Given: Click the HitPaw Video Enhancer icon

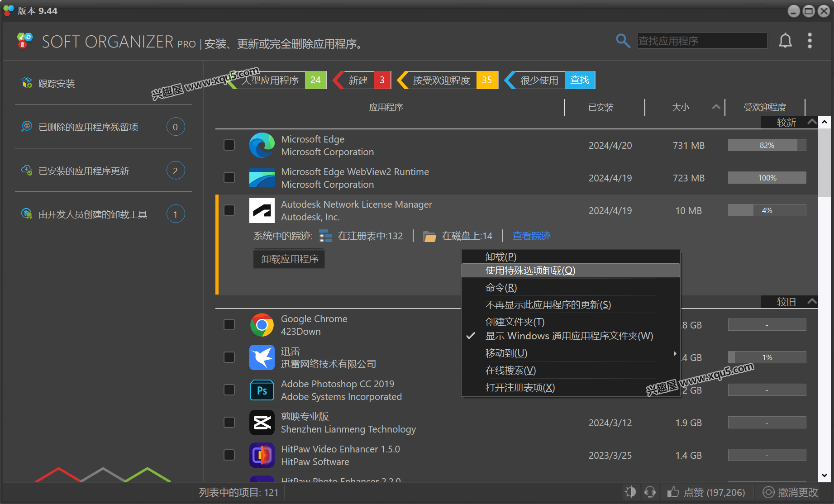Looking at the screenshot, I should [x=262, y=455].
